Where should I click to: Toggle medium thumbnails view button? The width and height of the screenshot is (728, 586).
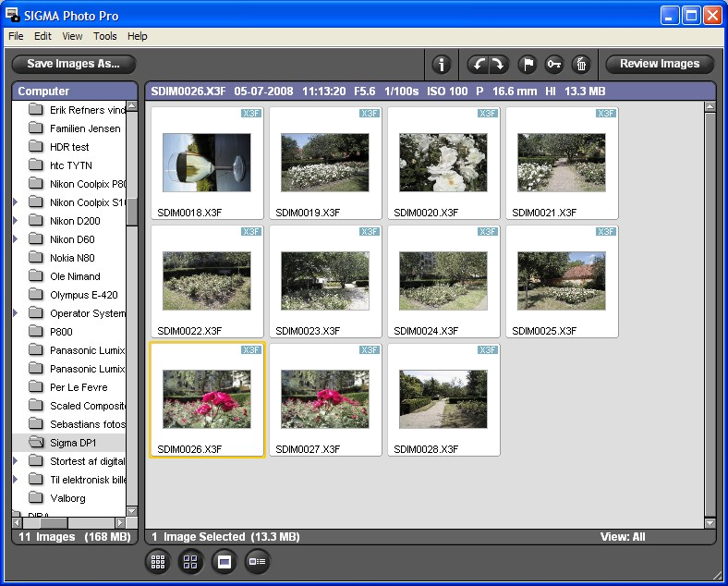point(191,561)
